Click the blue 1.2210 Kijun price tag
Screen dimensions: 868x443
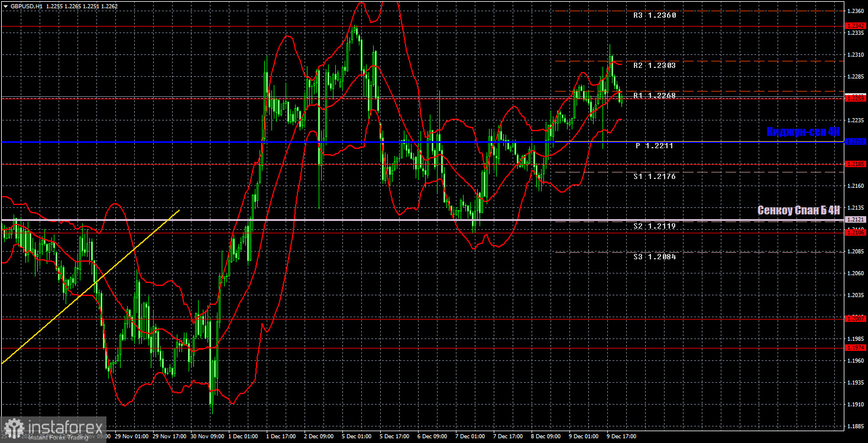coord(856,142)
